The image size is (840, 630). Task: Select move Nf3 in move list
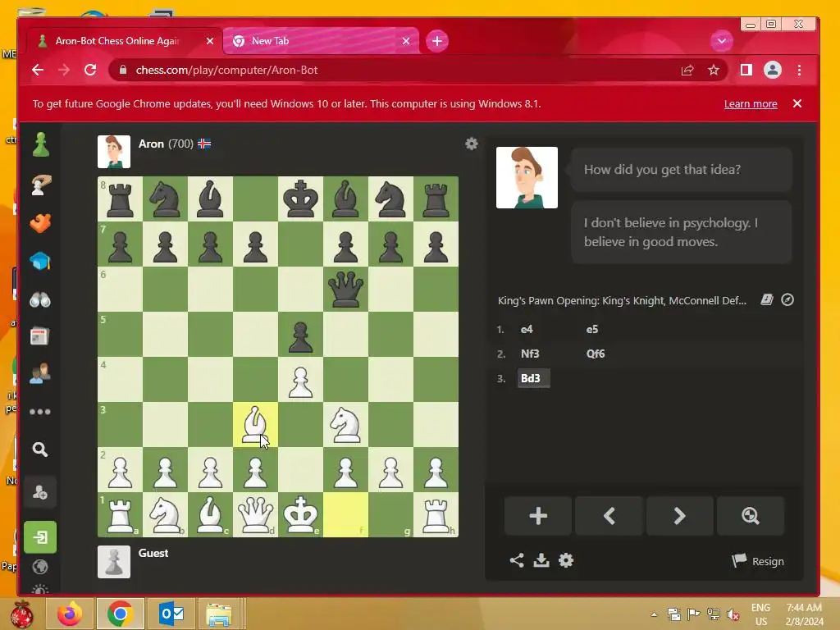pos(530,354)
